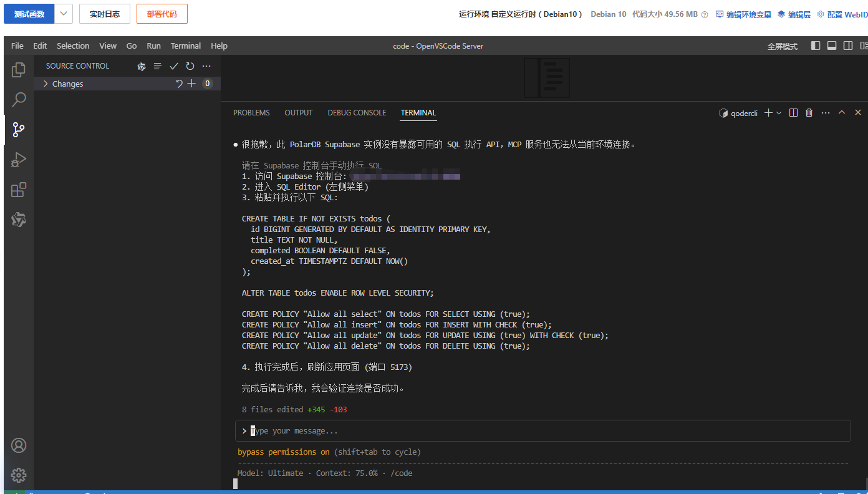Click the '8 files edited' summary line
The width and height of the screenshot is (868, 494).
294,410
